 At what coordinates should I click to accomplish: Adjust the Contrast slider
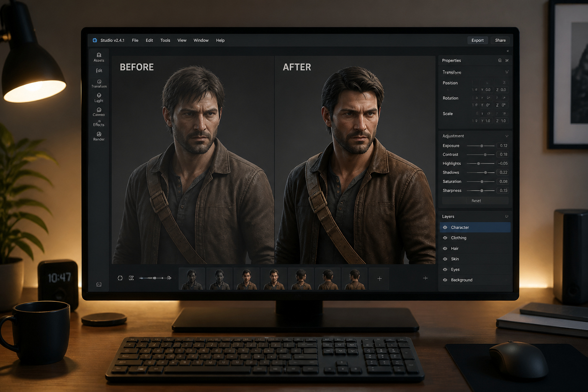480,155
